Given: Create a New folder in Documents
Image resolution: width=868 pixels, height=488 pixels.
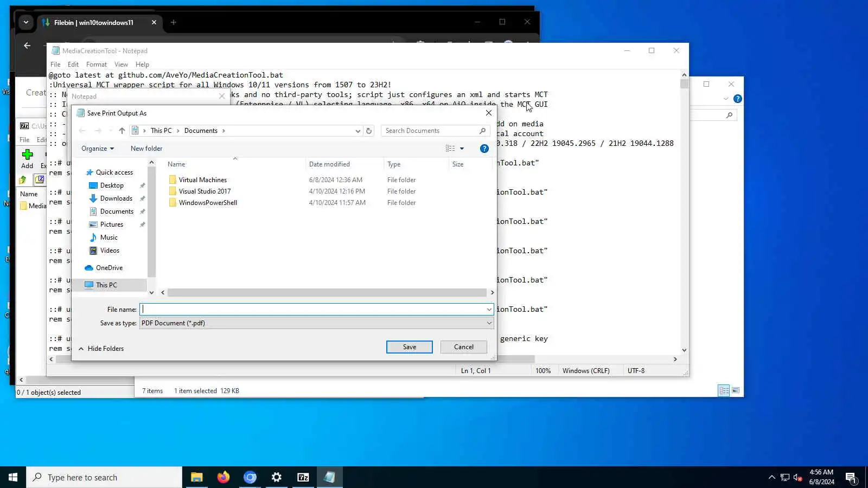Looking at the screenshot, I should click(146, 149).
